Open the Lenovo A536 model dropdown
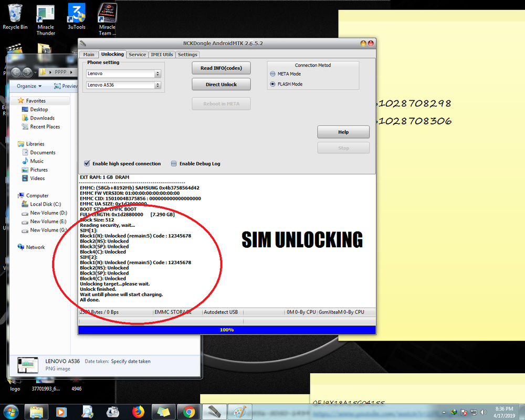The height and width of the screenshot is (420, 525). [x=123, y=85]
